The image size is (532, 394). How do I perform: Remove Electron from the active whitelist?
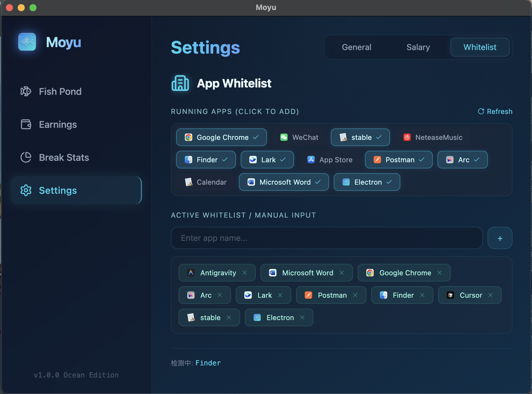[x=302, y=317]
